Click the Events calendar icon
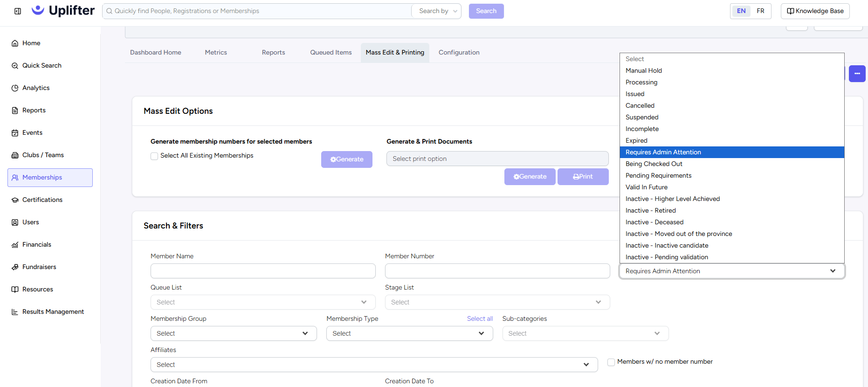 [15, 133]
